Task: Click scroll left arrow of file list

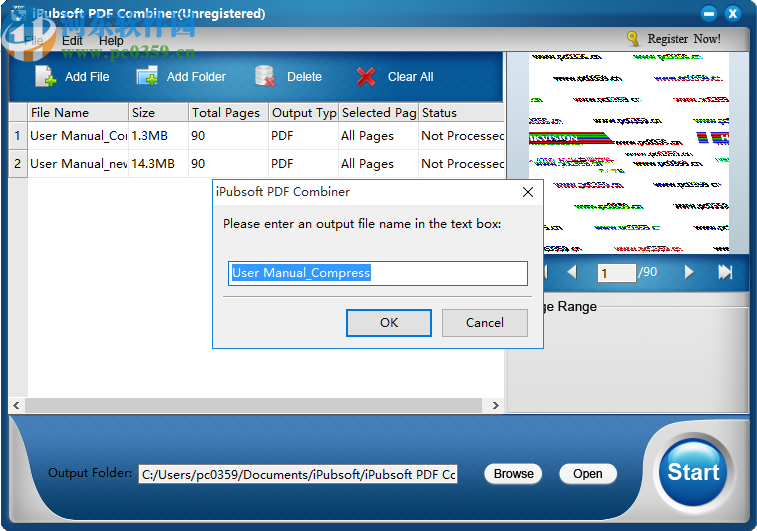Action: click(16, 405)
